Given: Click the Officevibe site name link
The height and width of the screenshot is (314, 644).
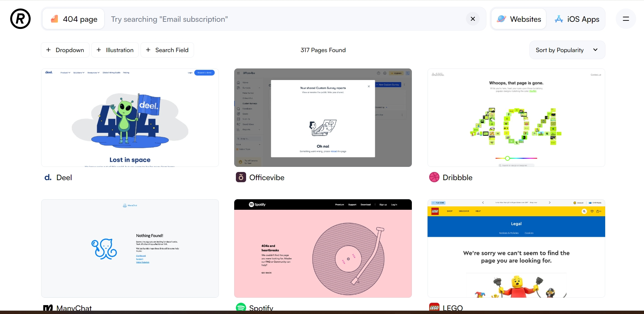Looking at the screenshot, I should click(267, 178).
